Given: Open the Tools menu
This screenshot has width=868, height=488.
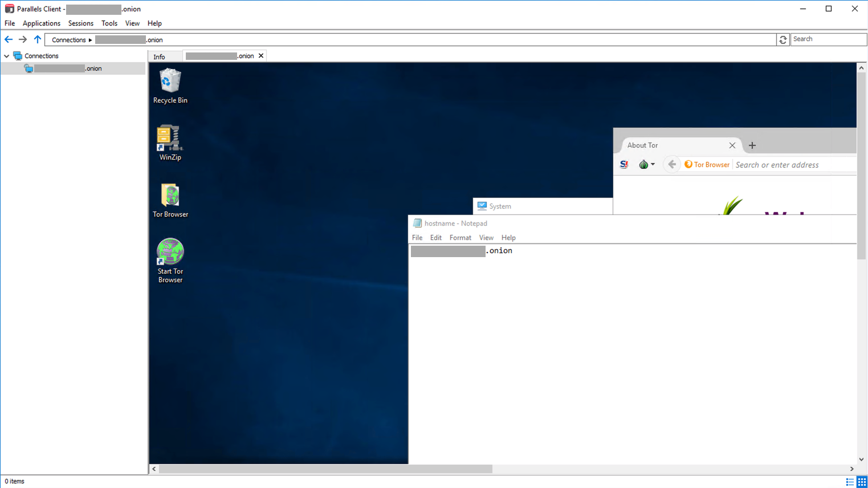Looking at the screenshot, I should (109, 23).
